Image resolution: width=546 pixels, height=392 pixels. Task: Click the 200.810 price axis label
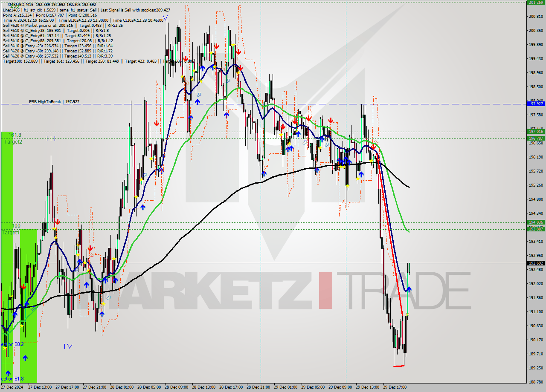pos(535,17)
